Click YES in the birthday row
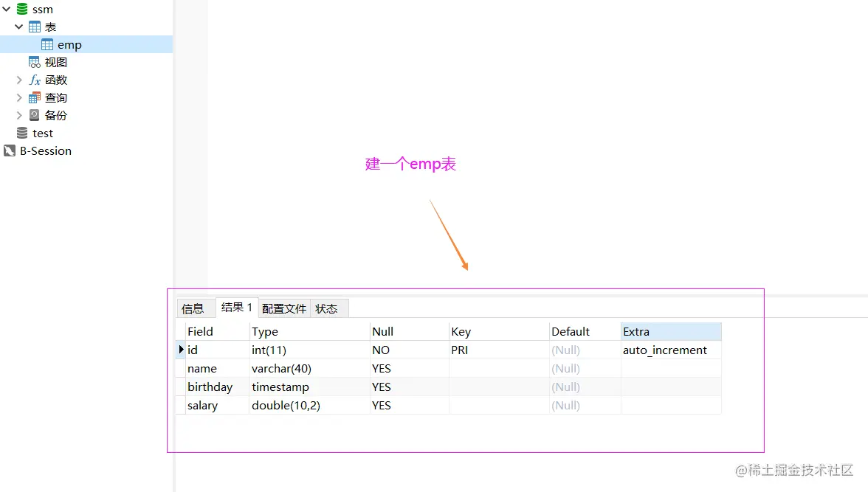 (410, 387)
